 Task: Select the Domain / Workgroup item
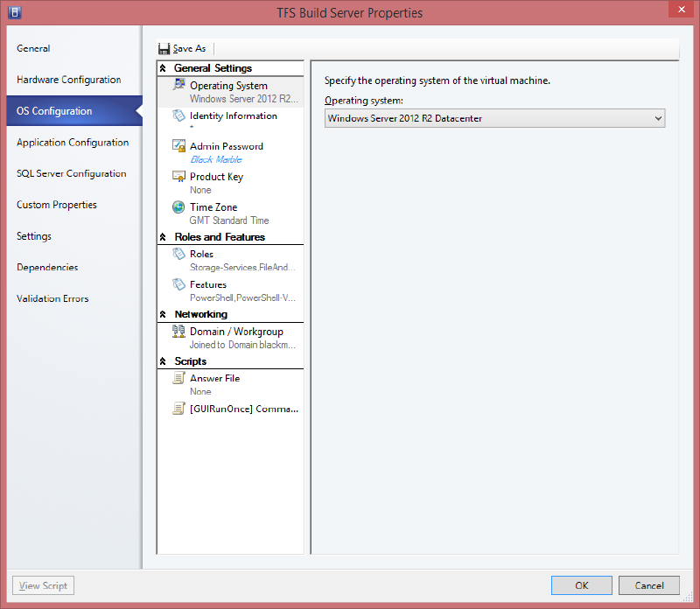pos(230,338)
